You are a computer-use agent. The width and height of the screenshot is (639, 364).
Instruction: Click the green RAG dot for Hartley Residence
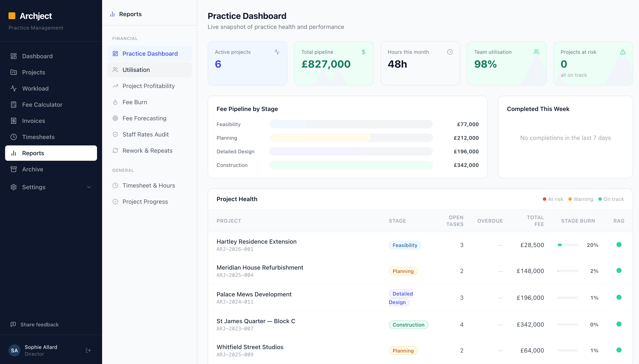coord(619,245)
